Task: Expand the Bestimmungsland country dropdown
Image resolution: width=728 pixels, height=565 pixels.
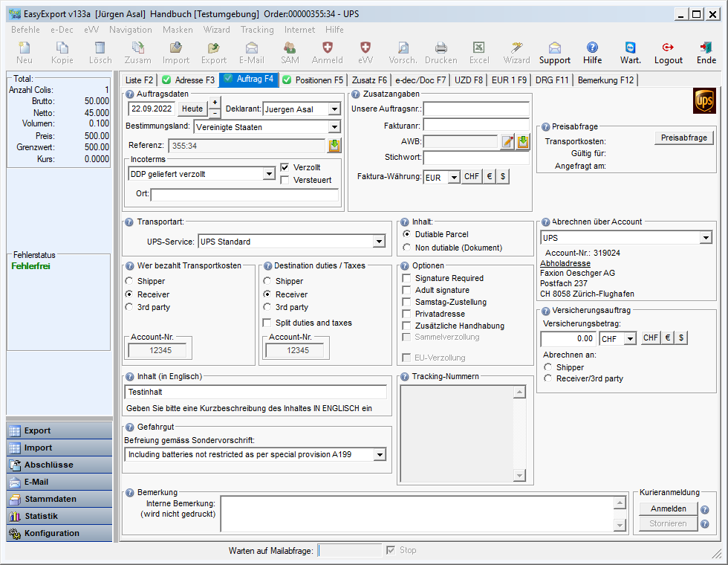Action: pos(334,127)
